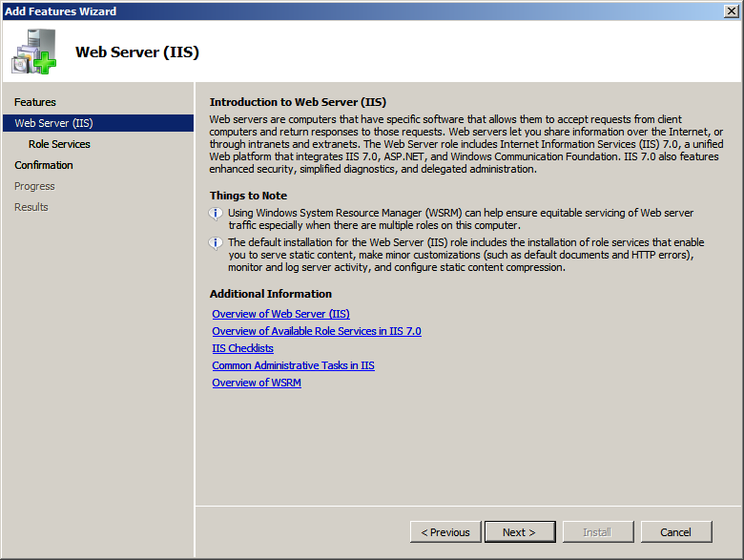
Task: Click the disabled Install button
Action: click(598, 532)
